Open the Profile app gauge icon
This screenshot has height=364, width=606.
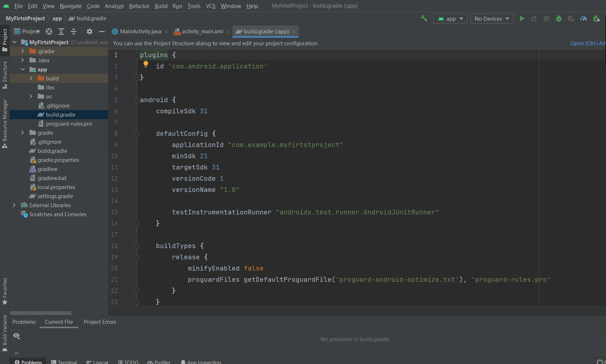click(584, 18)
